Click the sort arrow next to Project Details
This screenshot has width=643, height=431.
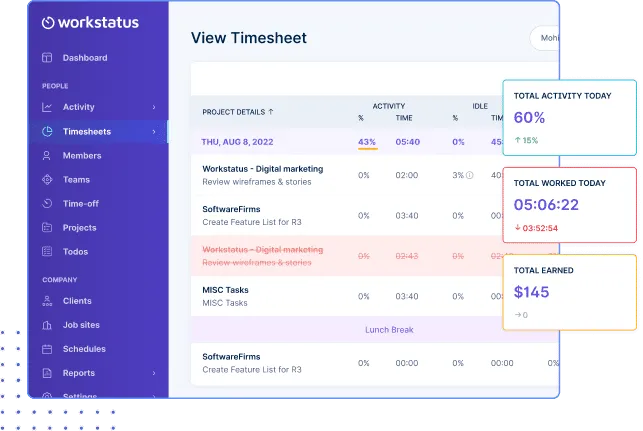(271, 112)
